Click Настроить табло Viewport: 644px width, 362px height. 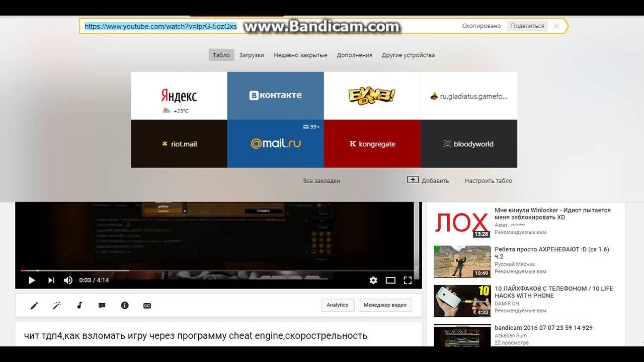pyautogui.click(x=489, y=180)
